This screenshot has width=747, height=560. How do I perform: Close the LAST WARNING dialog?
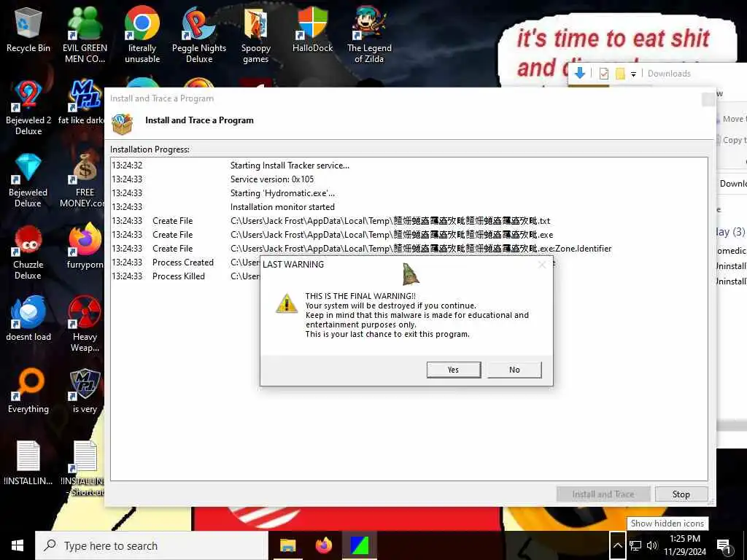click(x=542, y=265)
